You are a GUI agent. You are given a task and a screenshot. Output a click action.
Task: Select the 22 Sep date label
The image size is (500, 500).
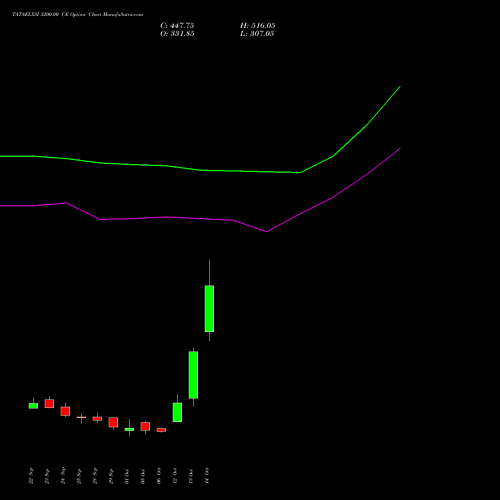click(31, 476)
